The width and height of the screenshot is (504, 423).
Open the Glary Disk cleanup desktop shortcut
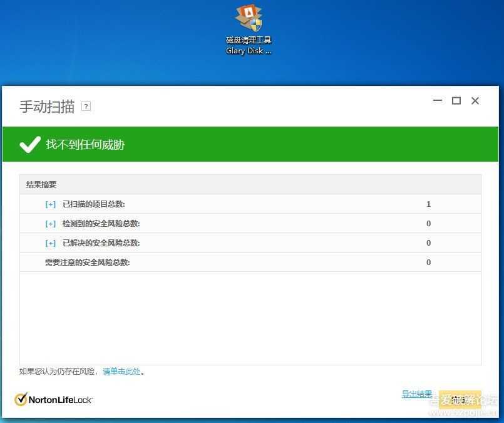tap(248, 20)
